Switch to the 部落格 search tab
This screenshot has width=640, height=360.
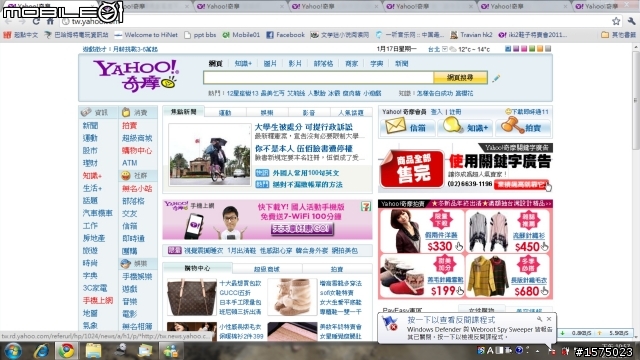coord(323,64)
